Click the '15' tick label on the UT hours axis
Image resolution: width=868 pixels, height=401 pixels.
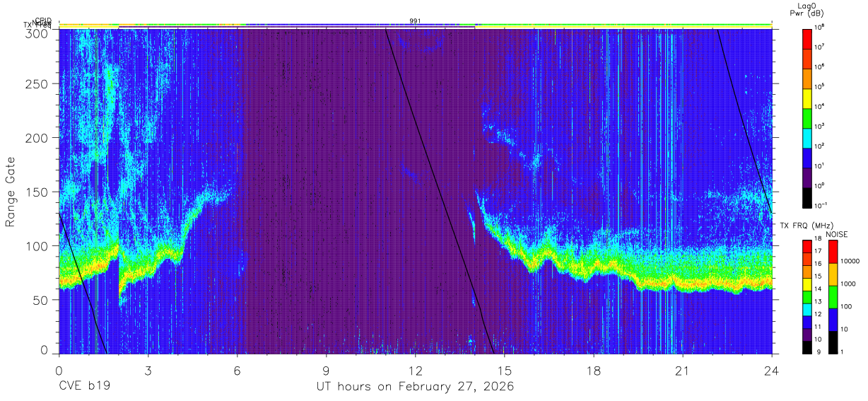pyautogui.click(x=505, y=371)
